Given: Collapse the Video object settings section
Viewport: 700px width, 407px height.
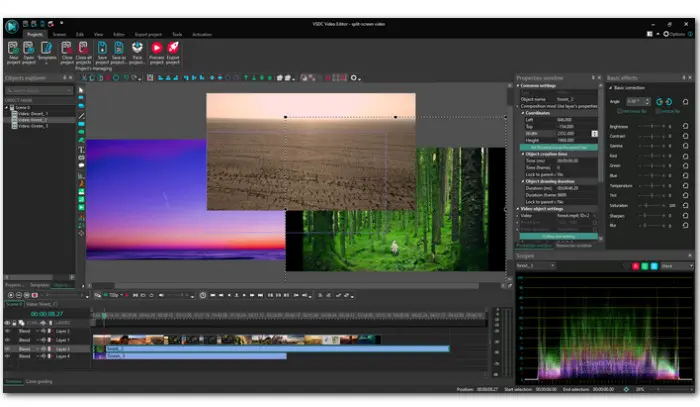Looking at the screenshot, I should click(x=518, y=209).
